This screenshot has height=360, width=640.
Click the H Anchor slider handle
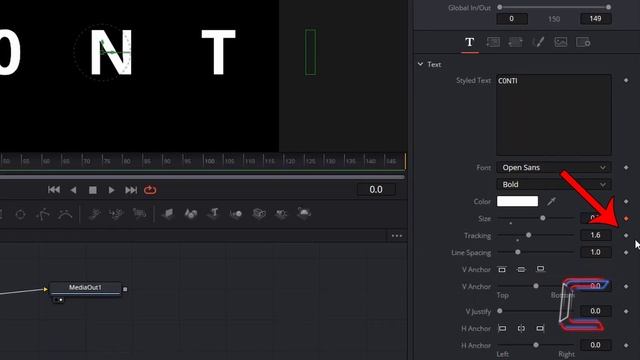point(536,345)
